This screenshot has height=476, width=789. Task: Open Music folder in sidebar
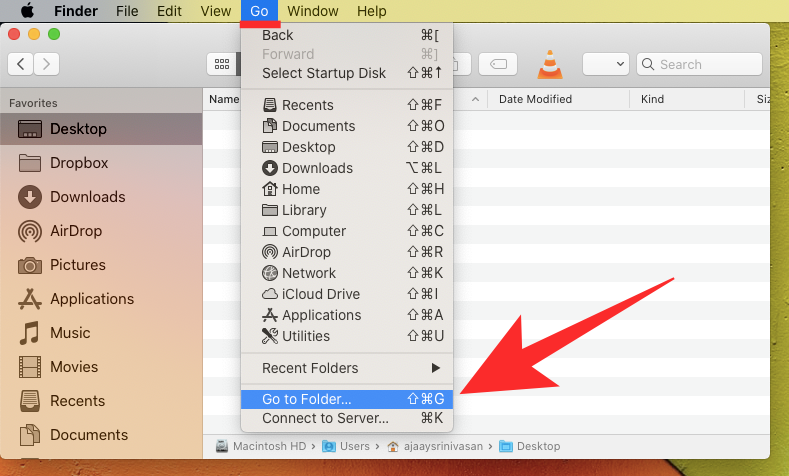click(70, 333)
